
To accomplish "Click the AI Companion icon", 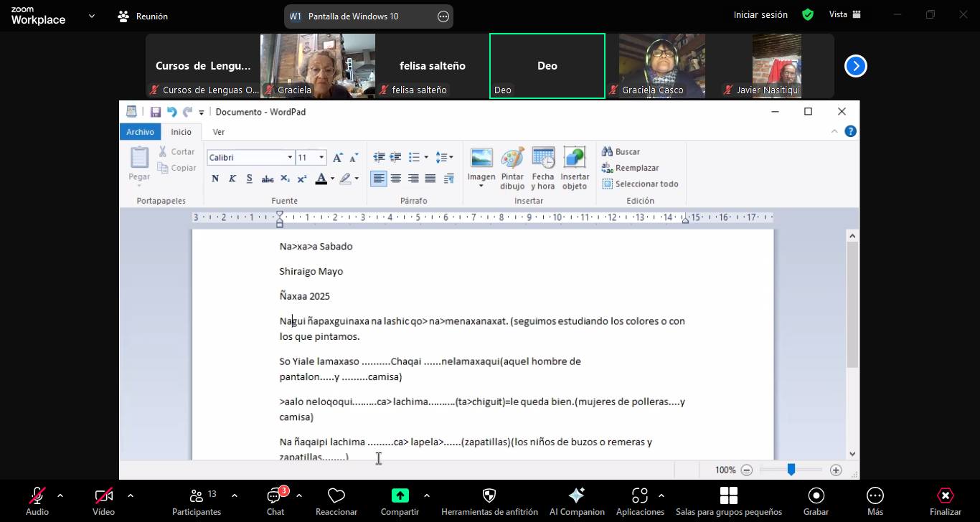I will coord(576,496).
